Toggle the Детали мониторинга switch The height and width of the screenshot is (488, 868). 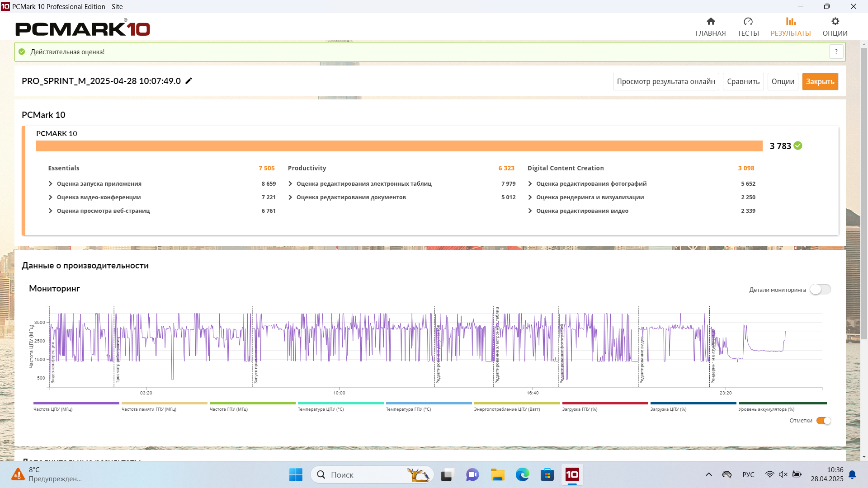point(820,290)
